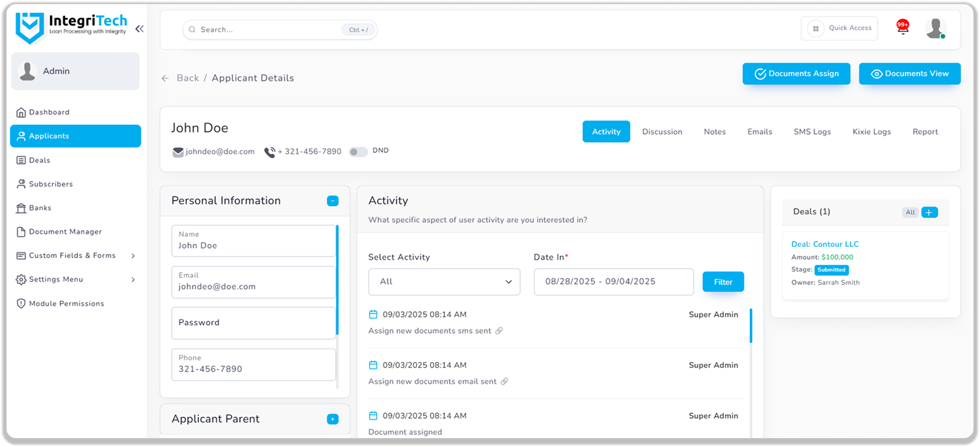Click the Date In range field
Image resolution: width=980 pixels, height=447 pixels.
(613, 282)
